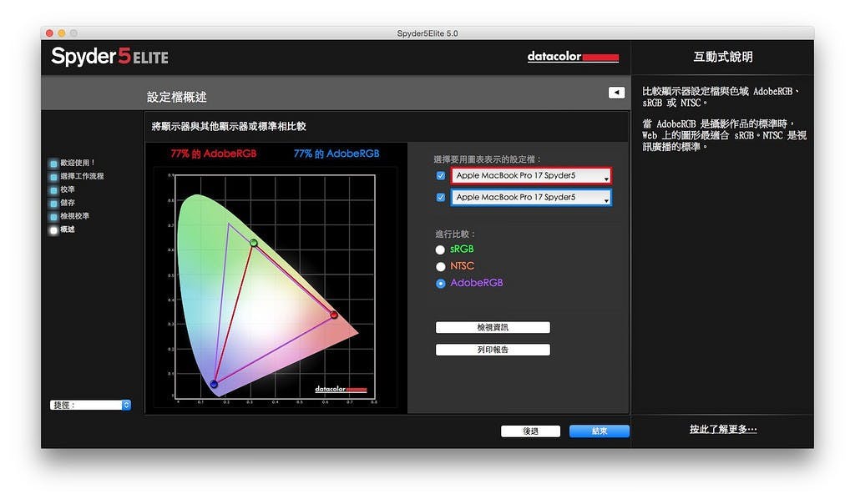
Task: Click the 歡迎使用！ step indicator
Action: (73, 163)
